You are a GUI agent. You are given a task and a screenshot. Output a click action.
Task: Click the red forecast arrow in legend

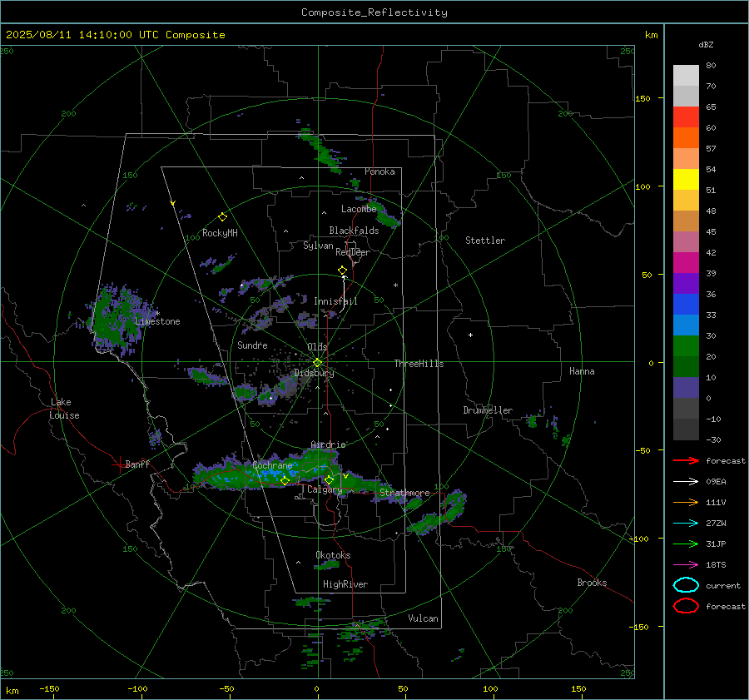tap(686, 460)
